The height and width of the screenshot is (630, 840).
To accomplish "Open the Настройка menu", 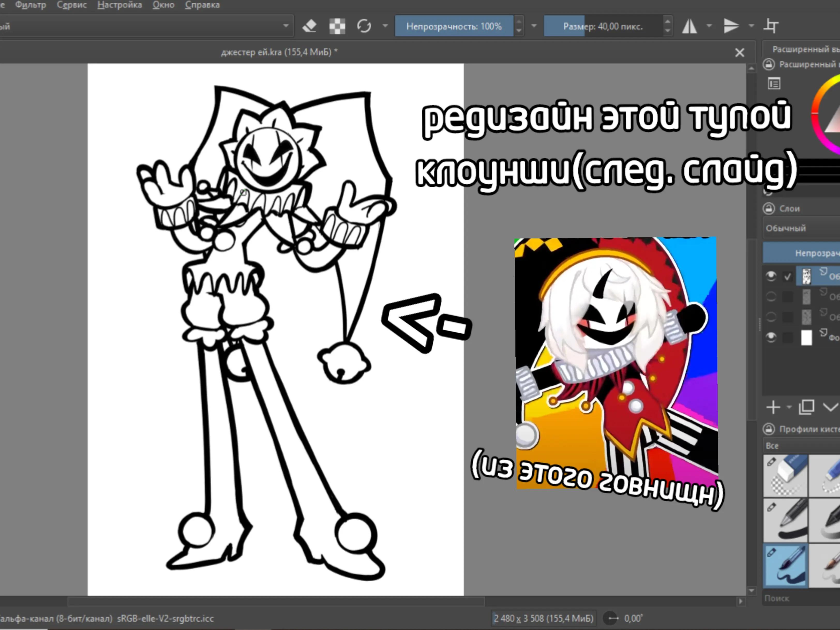I will point(120,5).
